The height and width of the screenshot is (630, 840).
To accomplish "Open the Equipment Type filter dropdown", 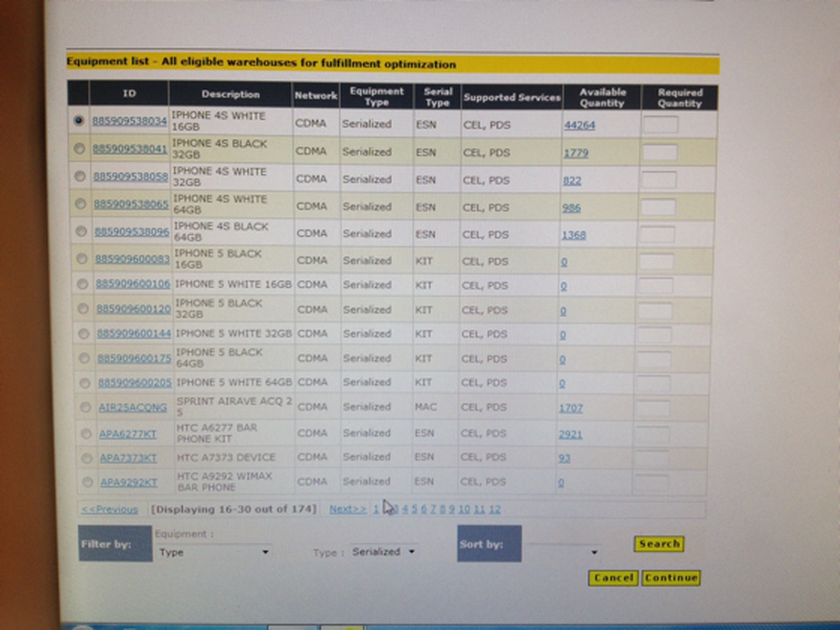I will 214,552.
